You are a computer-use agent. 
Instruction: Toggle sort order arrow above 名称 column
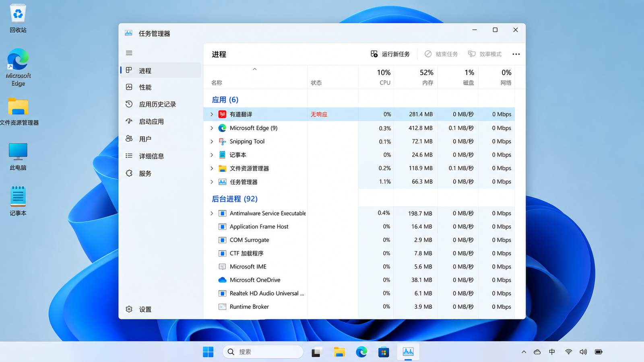tap(254, 69)
